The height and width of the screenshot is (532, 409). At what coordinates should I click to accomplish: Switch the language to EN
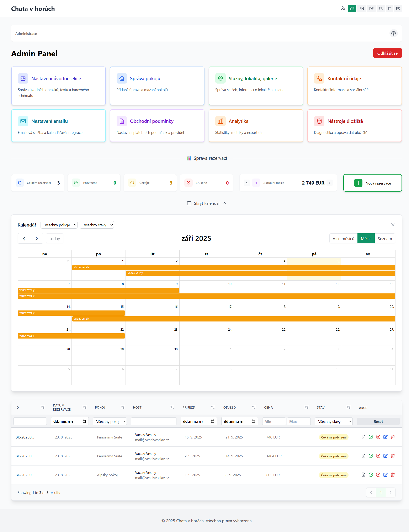[x=362, y=9]
